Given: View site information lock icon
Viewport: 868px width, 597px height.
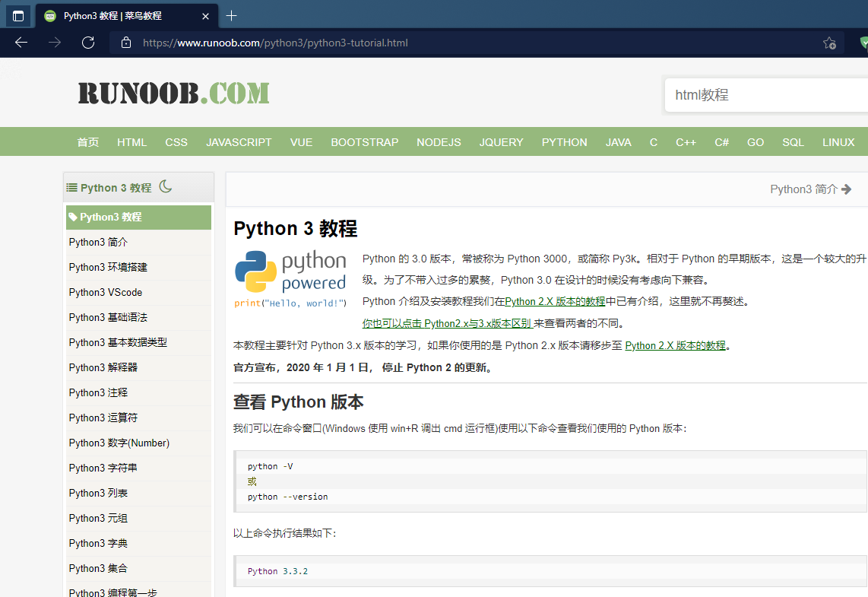Looking at the screenshot, I should (x=125, y=43).
